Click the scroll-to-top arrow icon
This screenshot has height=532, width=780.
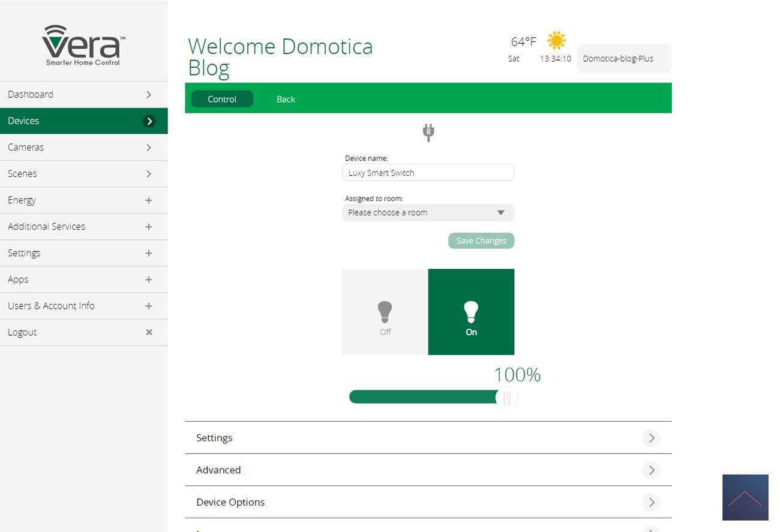[x=745, y=497]
